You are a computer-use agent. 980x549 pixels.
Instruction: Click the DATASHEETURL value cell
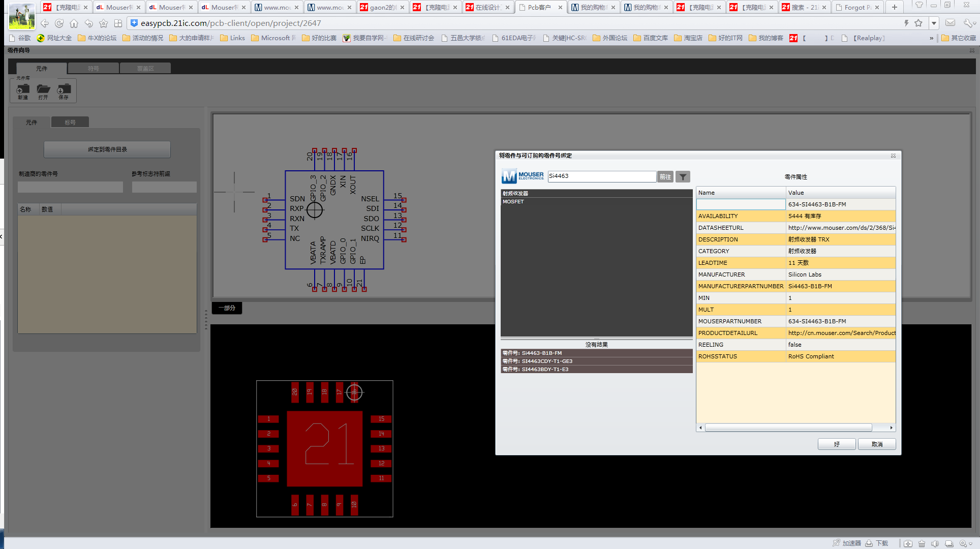pyautogui.click(x=841, y=228)
